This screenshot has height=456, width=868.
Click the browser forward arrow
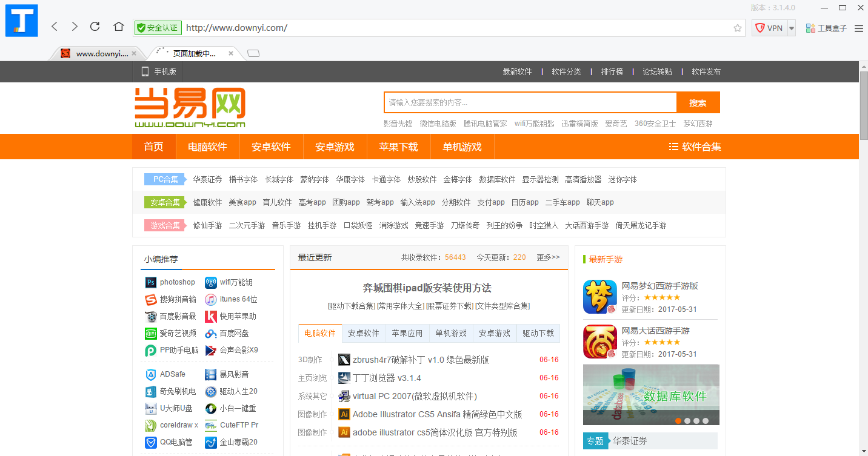coord(75,27)
